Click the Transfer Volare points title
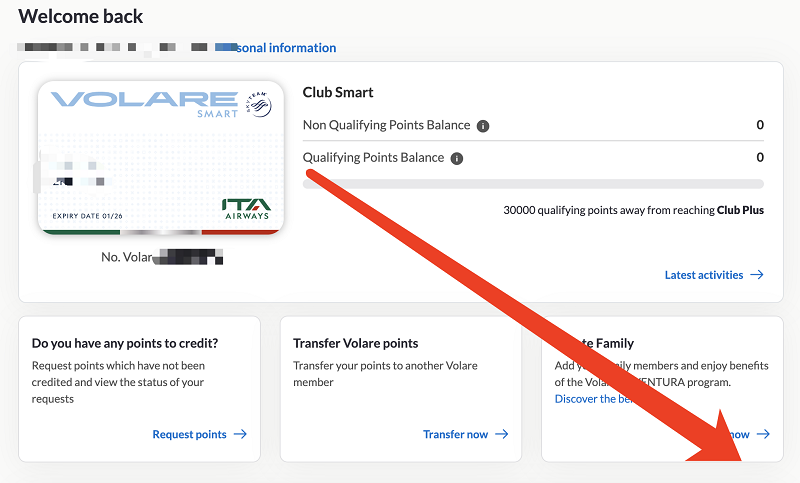This screenshot has width=800, height=483. (356, 343)
